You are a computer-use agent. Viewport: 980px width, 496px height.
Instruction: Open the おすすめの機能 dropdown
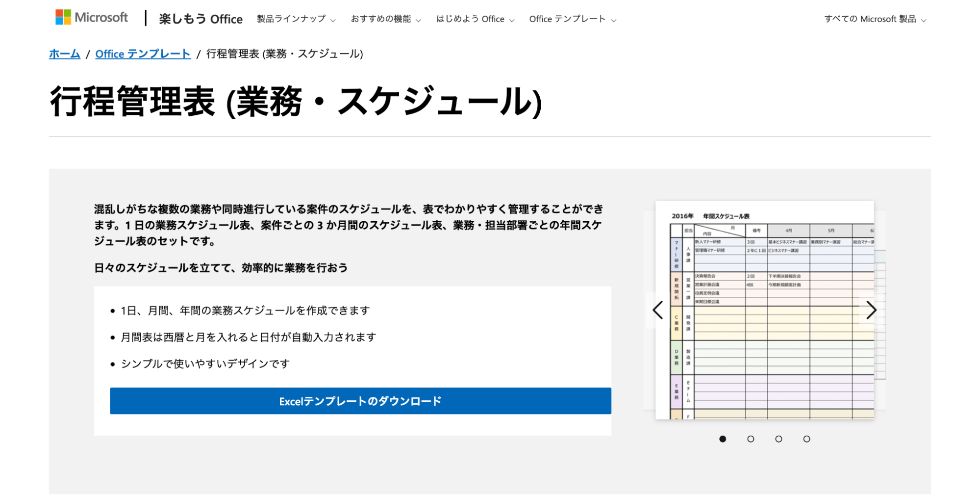(386, 19)
